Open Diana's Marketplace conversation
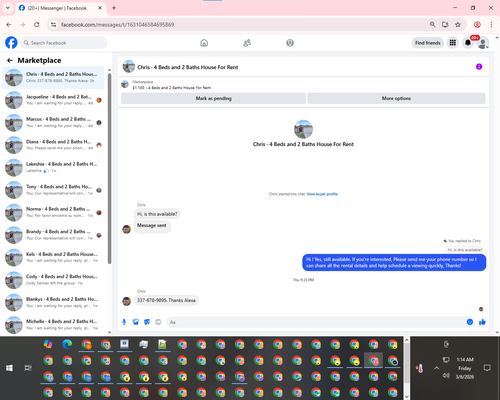The width and height of the screenshot is (500, 400). (x=53, y=145)
